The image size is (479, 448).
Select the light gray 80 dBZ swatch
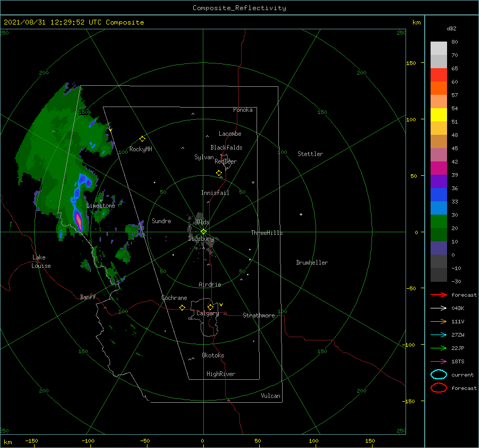click(x=439, y=48)
